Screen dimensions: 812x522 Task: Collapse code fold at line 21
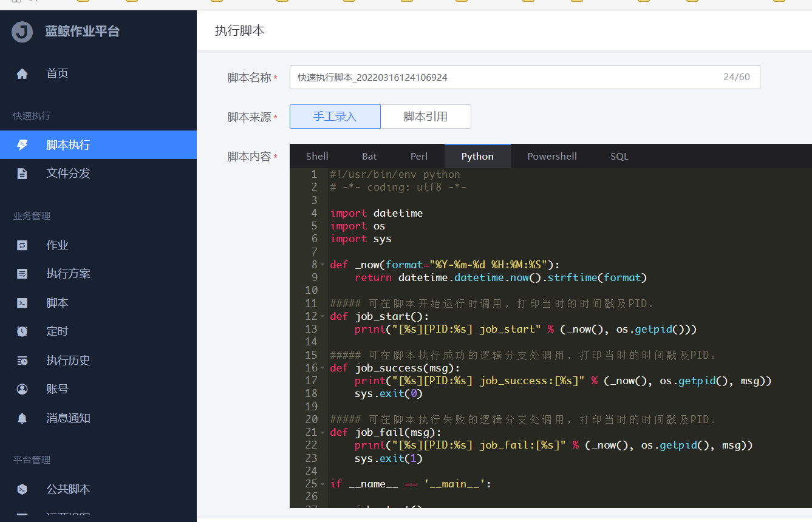click(323, 432)
